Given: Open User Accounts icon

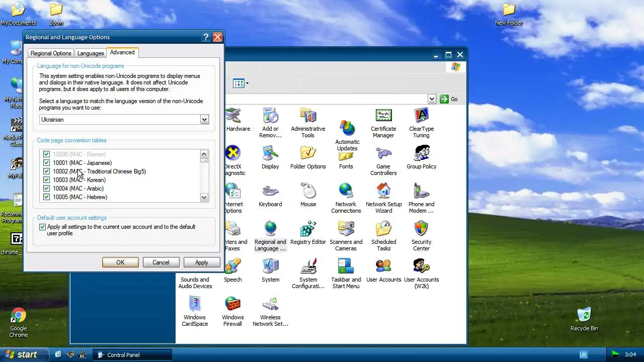Looking at the screenshot, I should tap(383, 270).
